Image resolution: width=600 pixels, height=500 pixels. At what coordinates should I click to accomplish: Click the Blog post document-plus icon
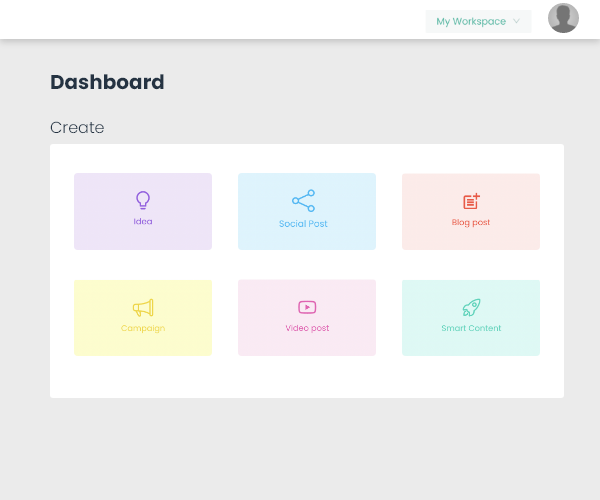tap(471, 201)
